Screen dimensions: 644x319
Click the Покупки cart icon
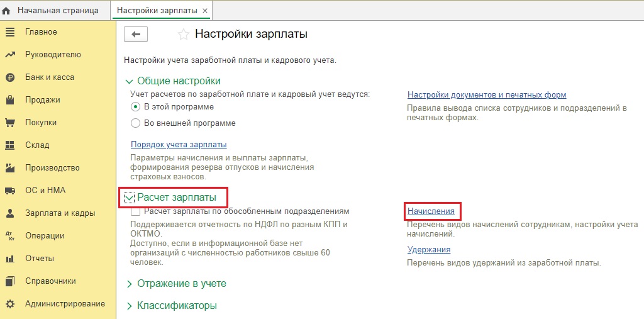9,123
